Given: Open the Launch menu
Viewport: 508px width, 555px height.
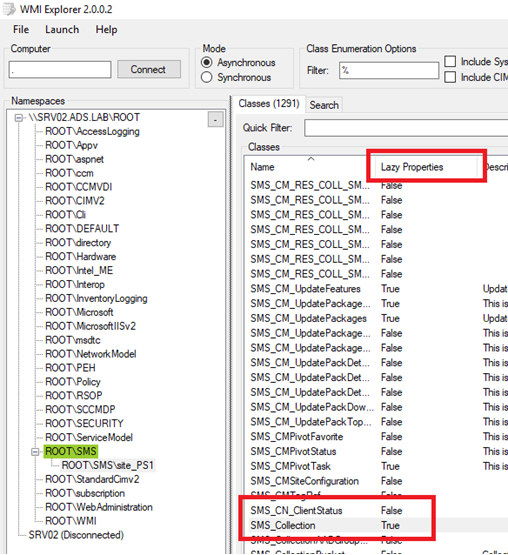Looking at the screenshot, I should [x=62, y=29].
